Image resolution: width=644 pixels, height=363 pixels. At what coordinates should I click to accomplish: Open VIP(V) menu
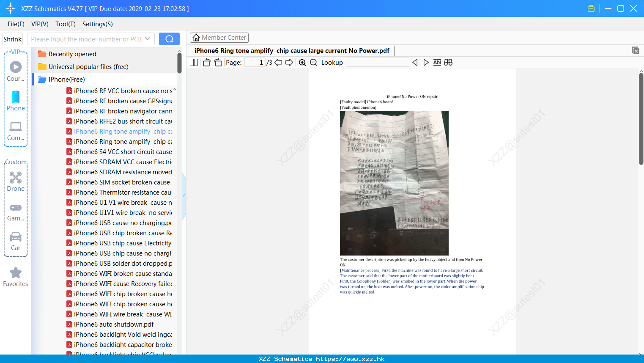40,24
